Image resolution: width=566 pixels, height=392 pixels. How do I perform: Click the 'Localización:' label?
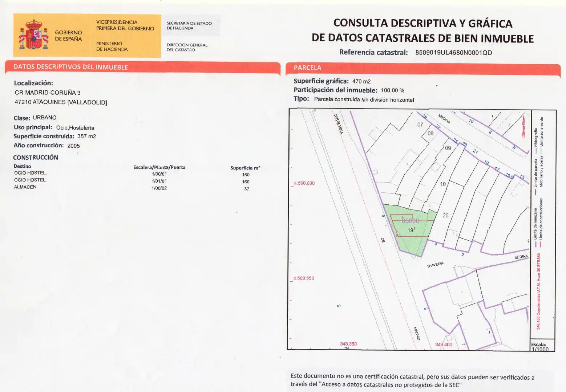33,83
